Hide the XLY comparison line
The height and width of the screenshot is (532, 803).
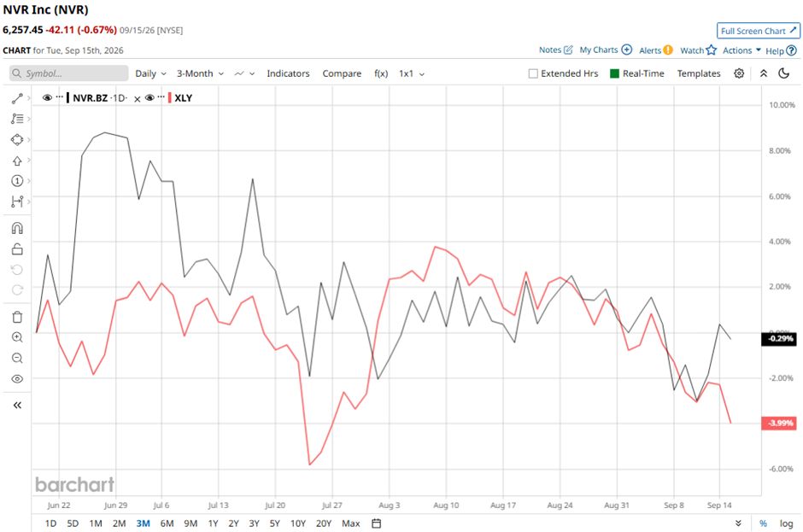(x=149, y=98)
